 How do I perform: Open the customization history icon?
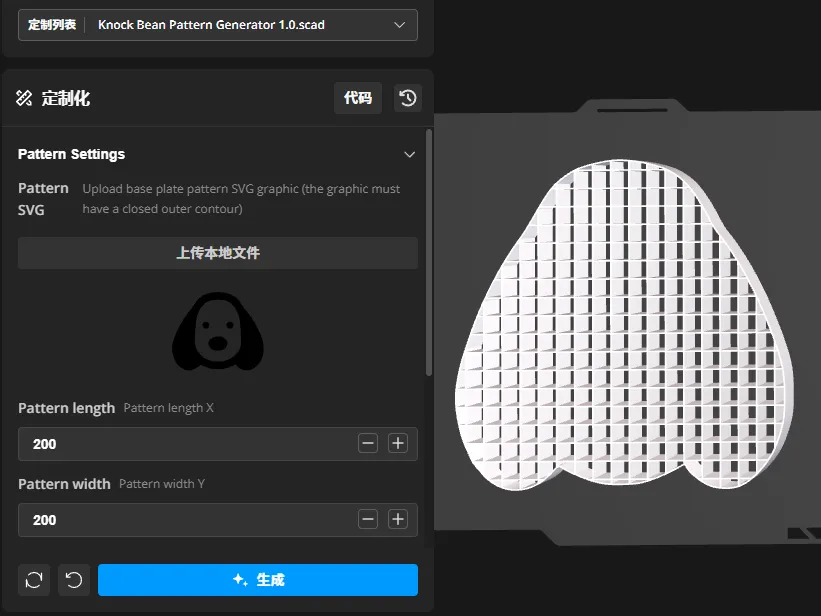(x=408, y=98)
